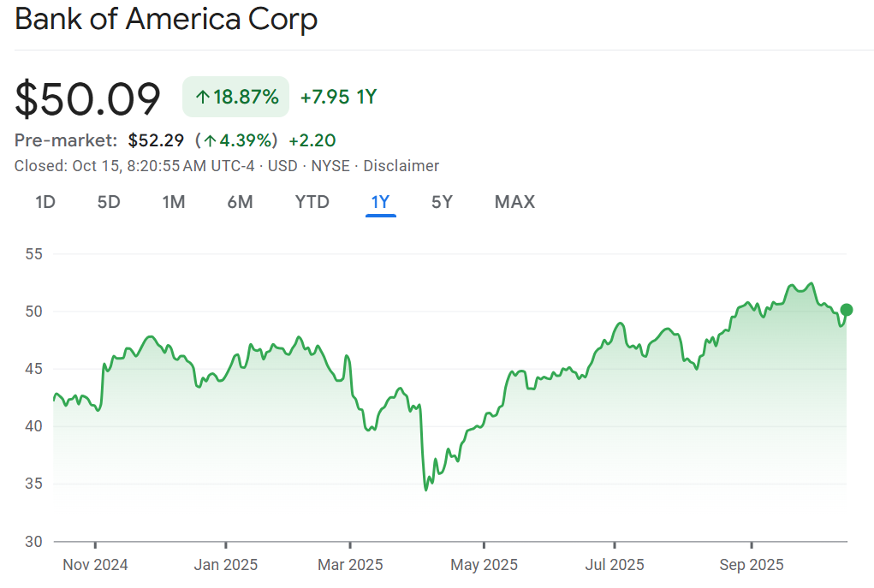The image size is (874, 588).
Task: Click the +7.95 1Y change text
Action: click(x=338, y=98)
